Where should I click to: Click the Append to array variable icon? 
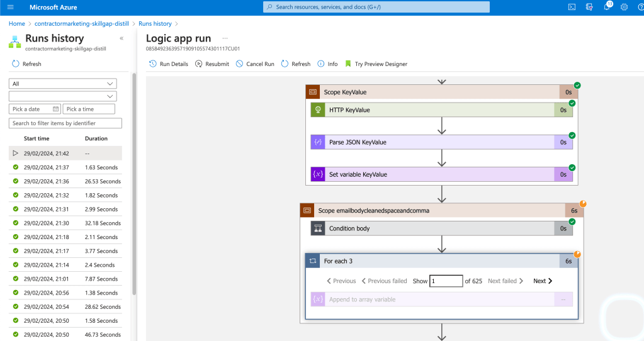[318, 299]
